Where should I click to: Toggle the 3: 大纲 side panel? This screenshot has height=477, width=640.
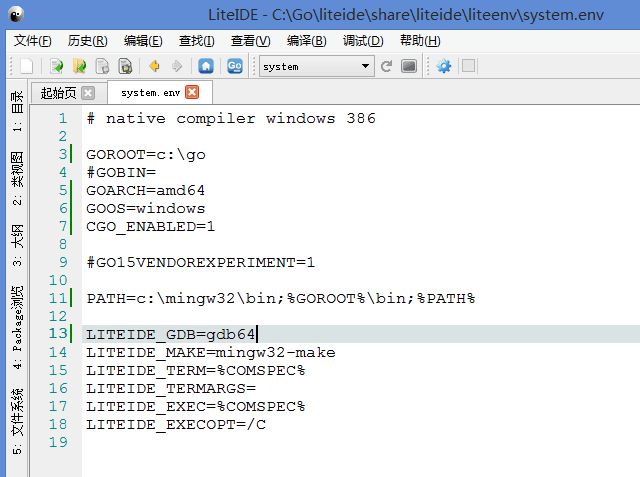tap(17, 245)
